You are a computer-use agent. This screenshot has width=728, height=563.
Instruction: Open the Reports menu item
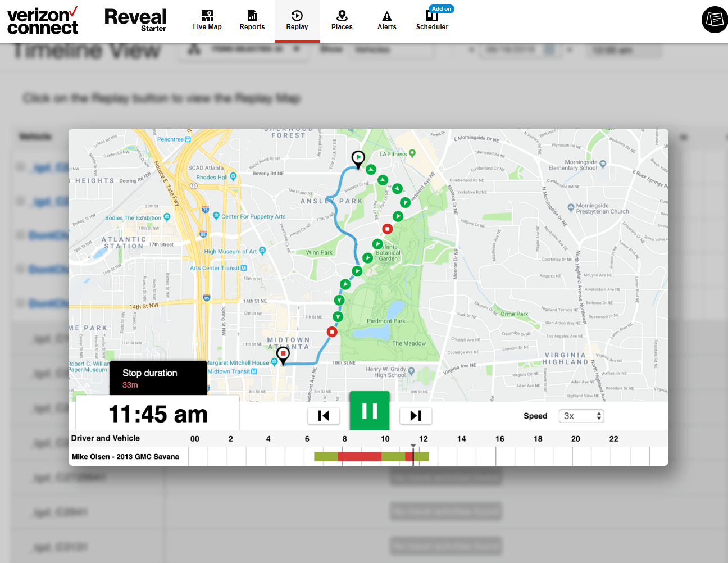coord(252,20)
